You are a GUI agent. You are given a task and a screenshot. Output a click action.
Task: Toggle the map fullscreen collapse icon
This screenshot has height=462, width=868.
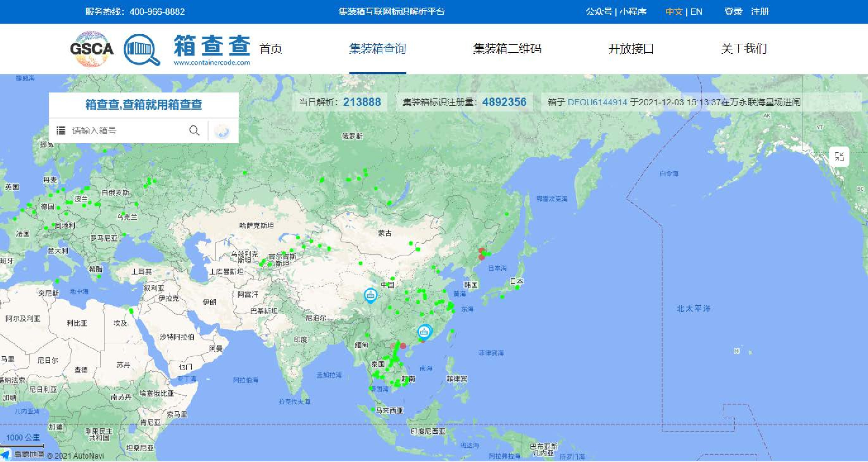pyautogui.click(x=839, y=157)
